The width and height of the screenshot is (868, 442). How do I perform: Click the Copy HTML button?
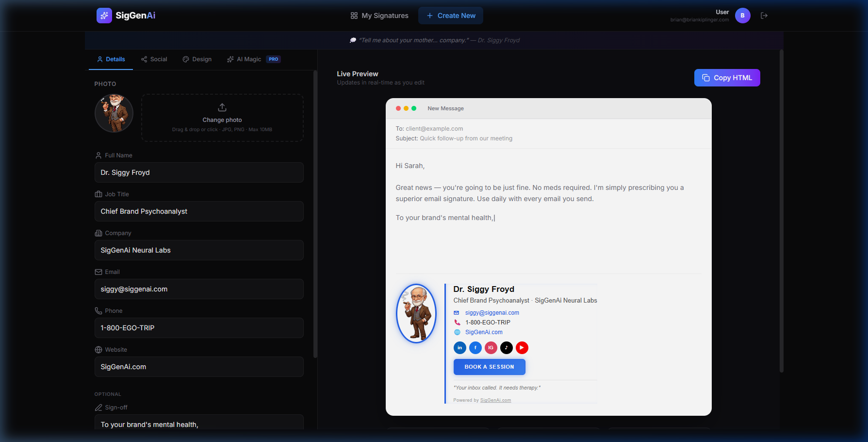(727, 78)
